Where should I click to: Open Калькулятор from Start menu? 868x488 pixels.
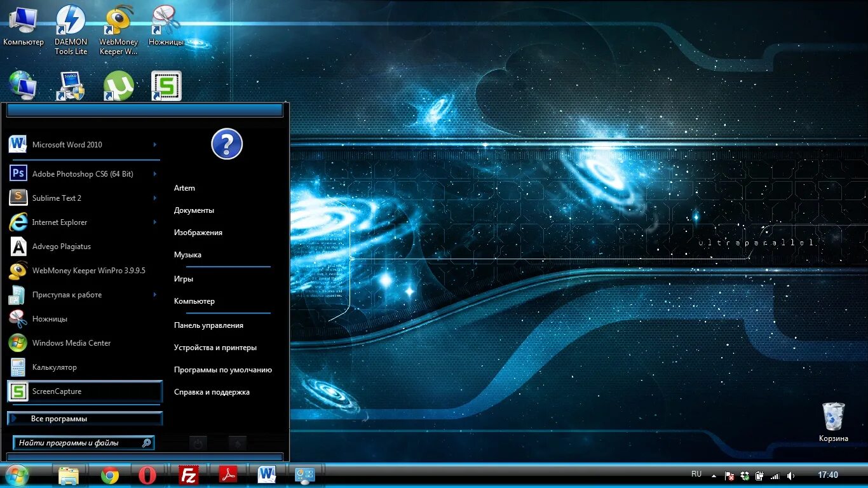(x=83, y=367)
